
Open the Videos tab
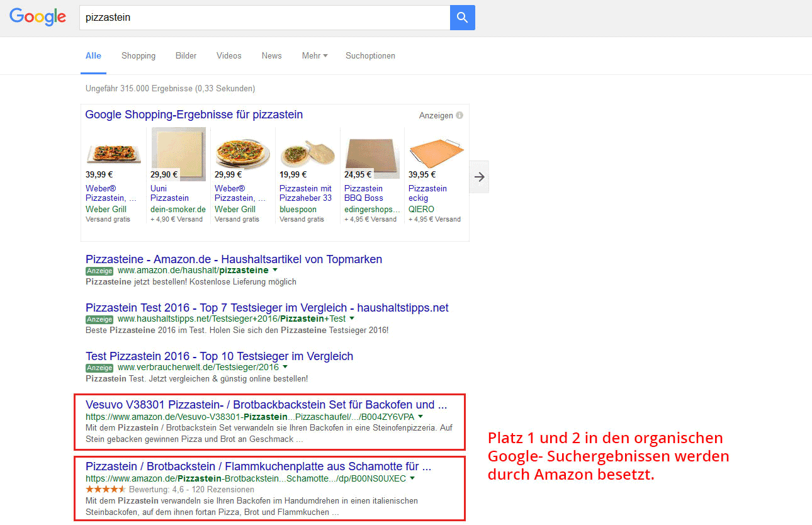[x=229, y=55]
